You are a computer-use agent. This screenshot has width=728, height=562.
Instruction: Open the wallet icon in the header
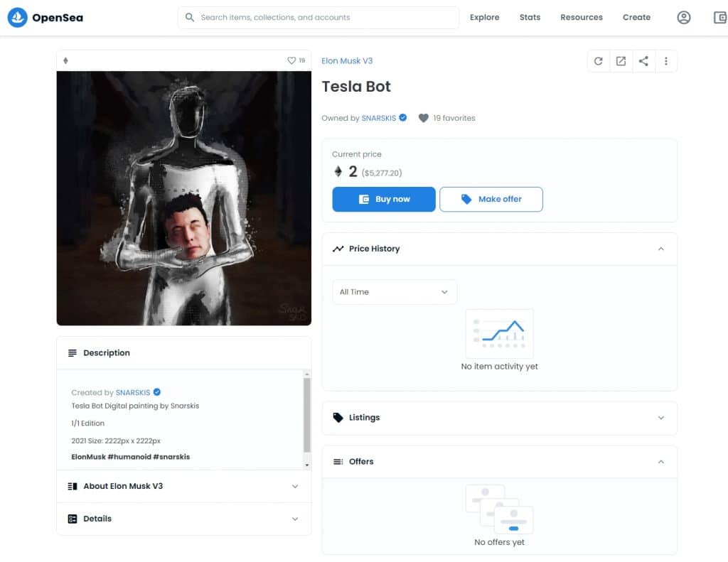pos(720,18)
